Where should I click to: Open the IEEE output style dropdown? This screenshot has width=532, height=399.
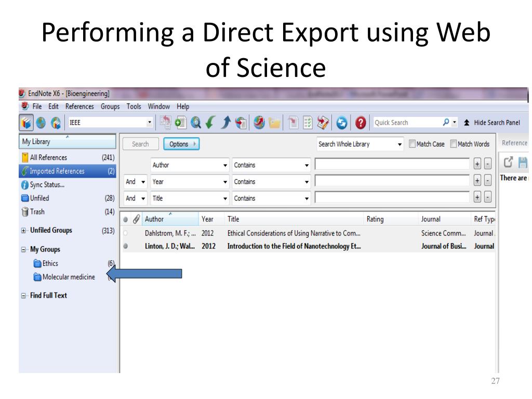(x=149, y=123)
